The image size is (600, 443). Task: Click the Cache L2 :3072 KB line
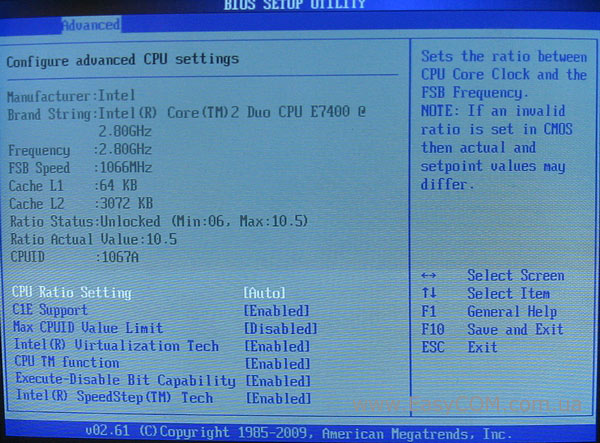coord(81,203)
